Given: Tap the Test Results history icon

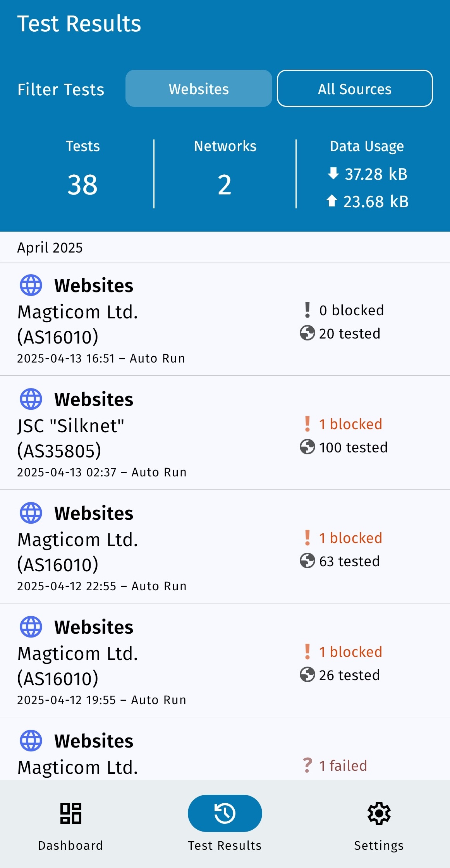Looking at the screenshot, I should (x=225, y=813).
